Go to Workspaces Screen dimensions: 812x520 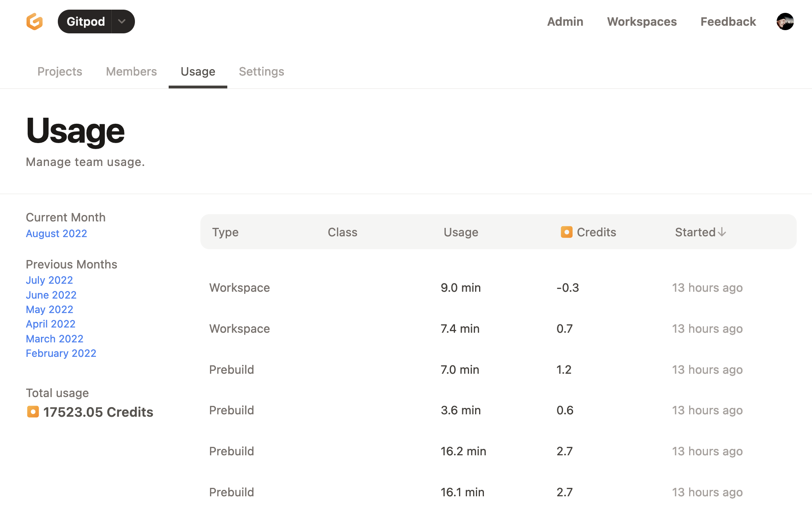coord(642,22)
